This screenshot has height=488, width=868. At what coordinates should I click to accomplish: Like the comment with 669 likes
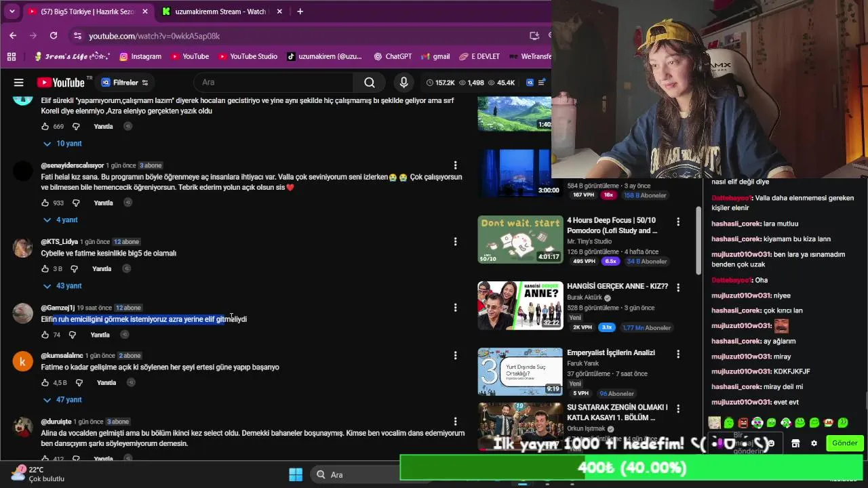point(45,127)
